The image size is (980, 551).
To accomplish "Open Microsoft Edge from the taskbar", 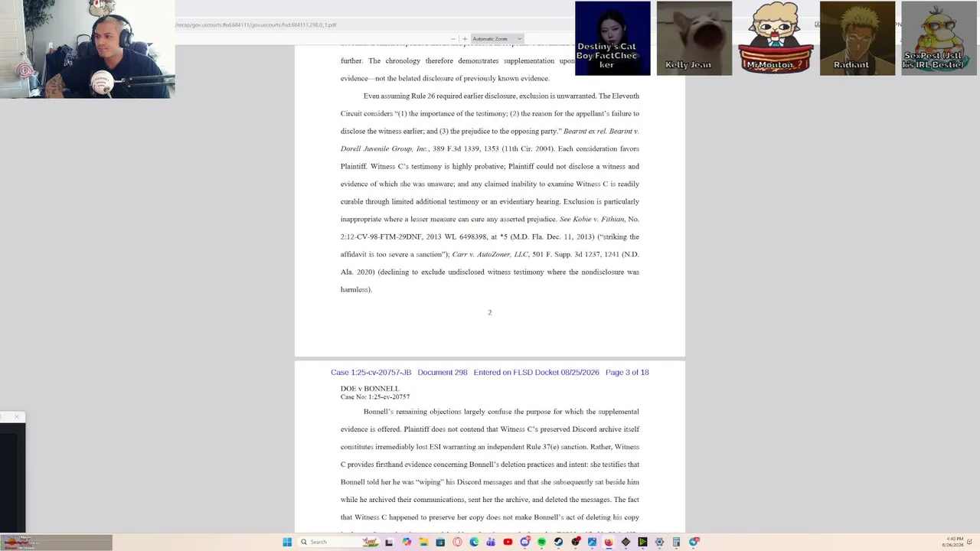I will [474, 542].
